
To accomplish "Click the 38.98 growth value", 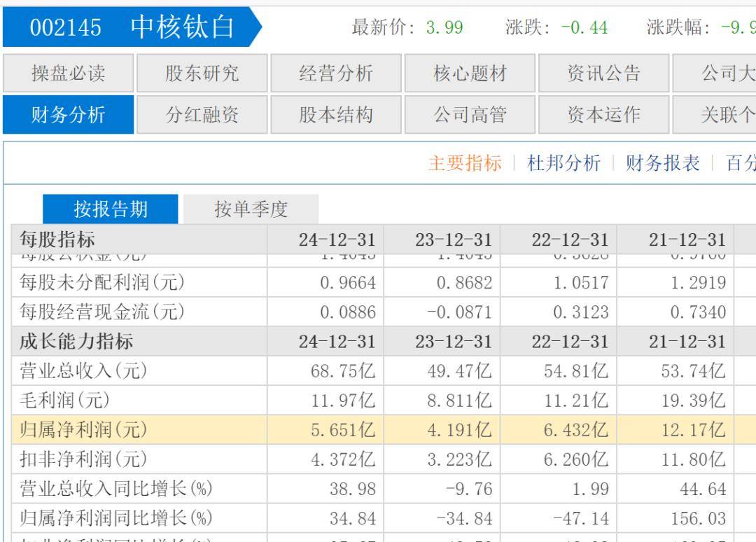I will (x=352, y=489).
